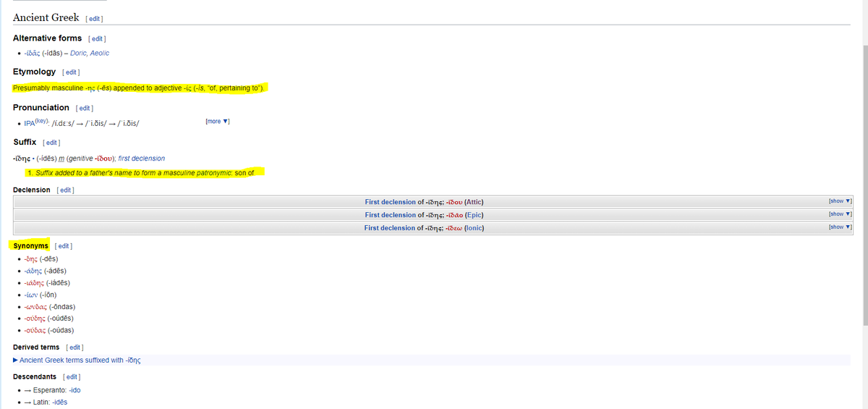Open the Latin descendant -idēs

[60, 402]
